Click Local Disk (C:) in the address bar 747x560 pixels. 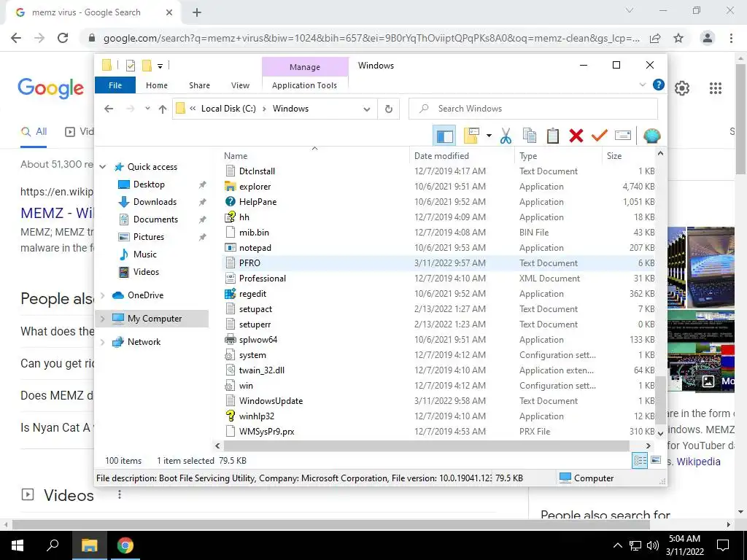pos(228,109)
